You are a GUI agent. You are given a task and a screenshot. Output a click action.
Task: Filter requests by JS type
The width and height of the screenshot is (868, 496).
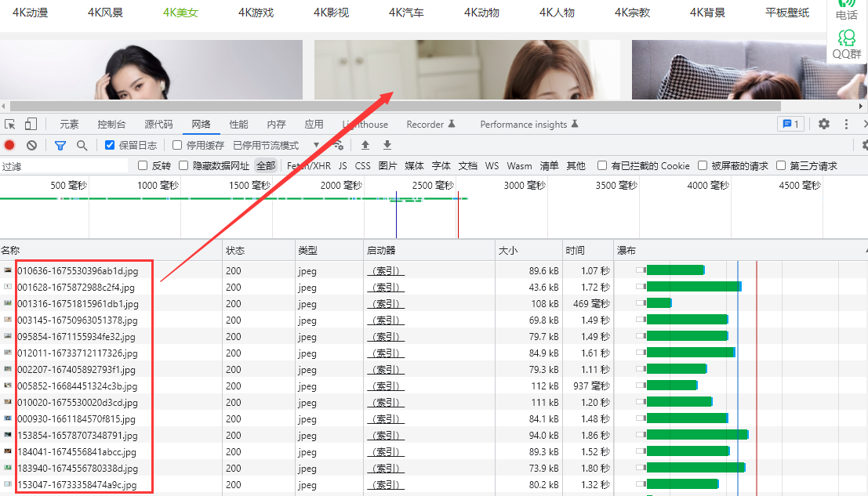(x=343, y=166)
